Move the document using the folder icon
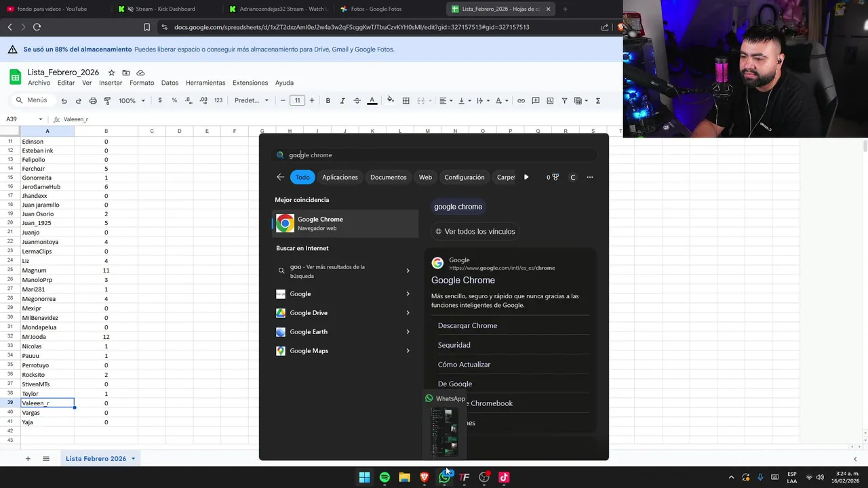868x488 pixels. [125, 73]
